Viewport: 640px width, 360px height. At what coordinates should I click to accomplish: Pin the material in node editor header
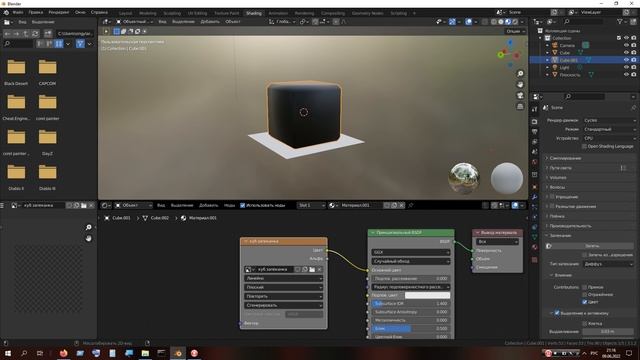pyautogui.click(x=411, y=205)
